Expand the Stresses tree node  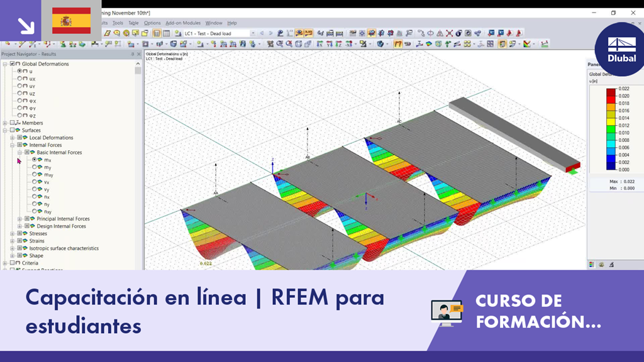point(13,234)
